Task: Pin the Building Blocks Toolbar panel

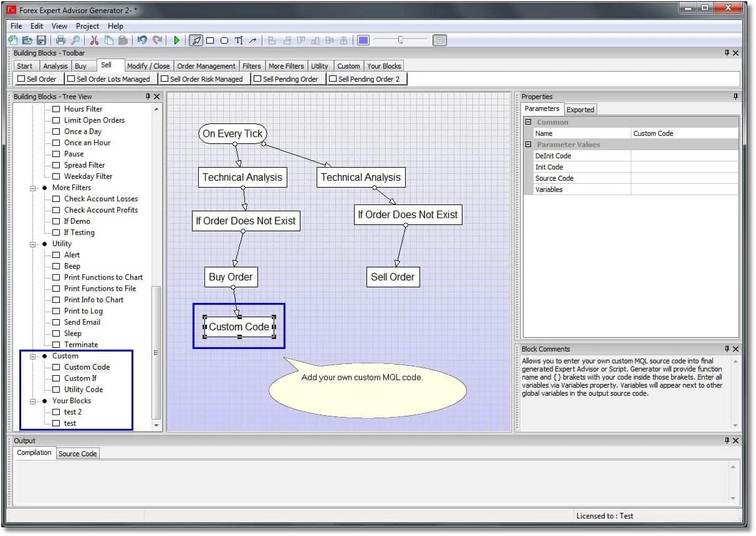Action: [727, 53]
